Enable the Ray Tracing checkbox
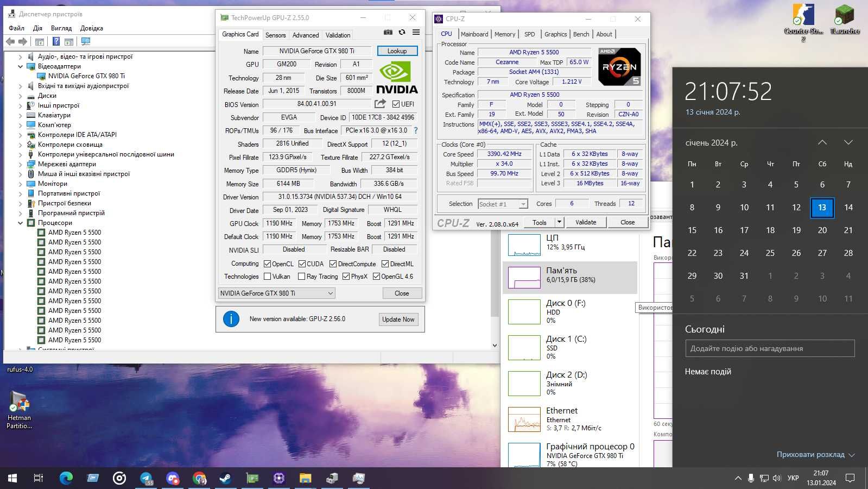Image resolution: width=868 pixels, height=489 pixels. coord(301,277)
